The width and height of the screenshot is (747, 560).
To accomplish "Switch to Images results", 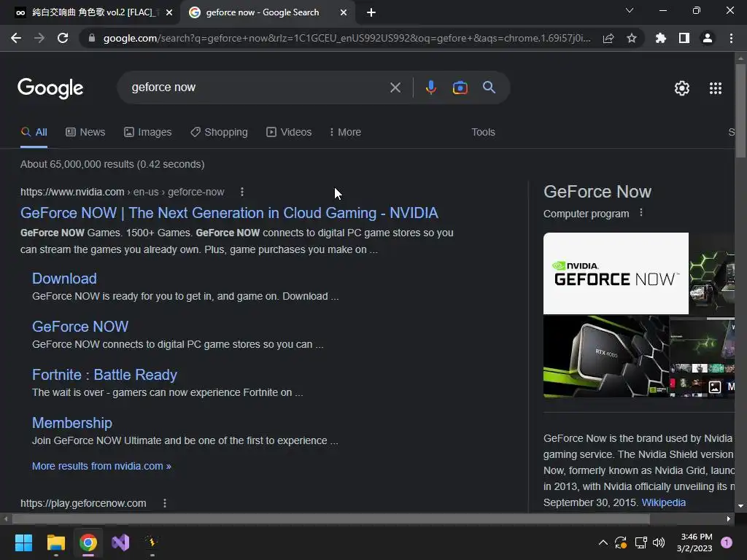I will pos(147,132).
